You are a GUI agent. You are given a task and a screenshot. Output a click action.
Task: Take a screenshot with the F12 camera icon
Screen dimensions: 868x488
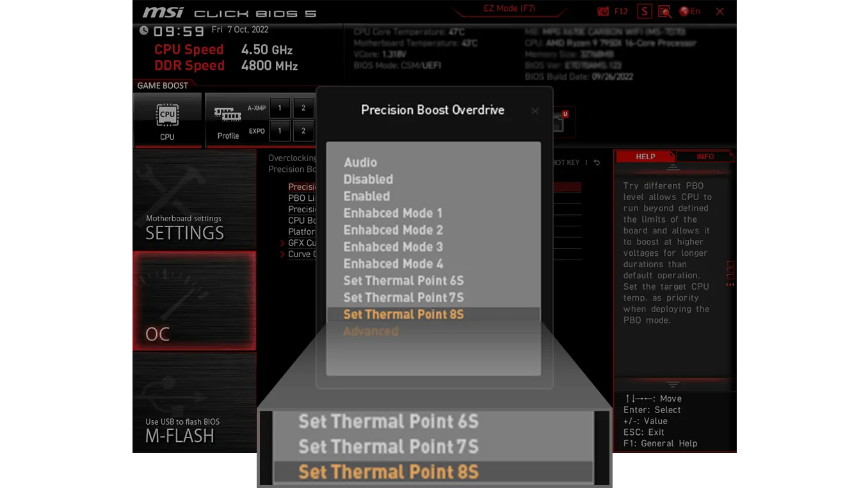click(x=603, y=12)
